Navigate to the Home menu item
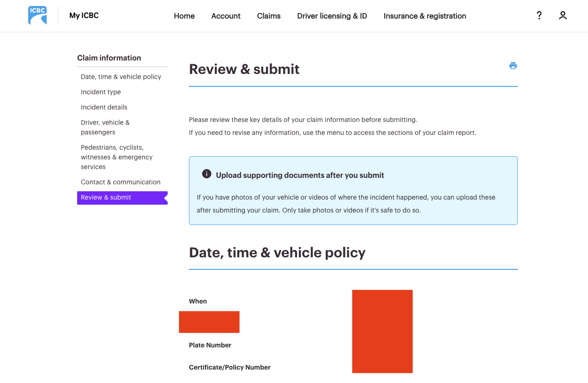The image size is (588, 383). [x=184, y=16]
